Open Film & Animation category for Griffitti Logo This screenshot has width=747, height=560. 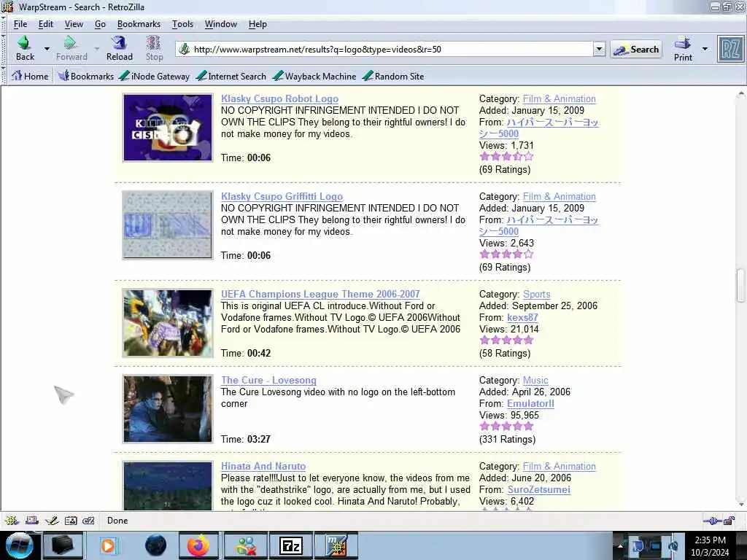click(x=560, y=196)
